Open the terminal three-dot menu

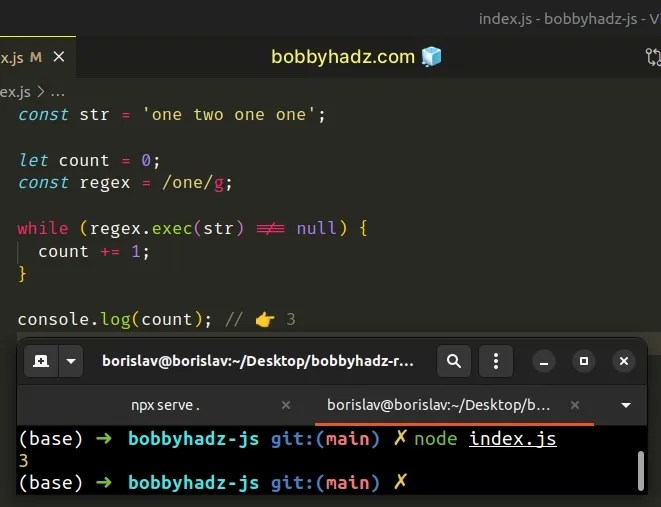(x=496, y=361)
